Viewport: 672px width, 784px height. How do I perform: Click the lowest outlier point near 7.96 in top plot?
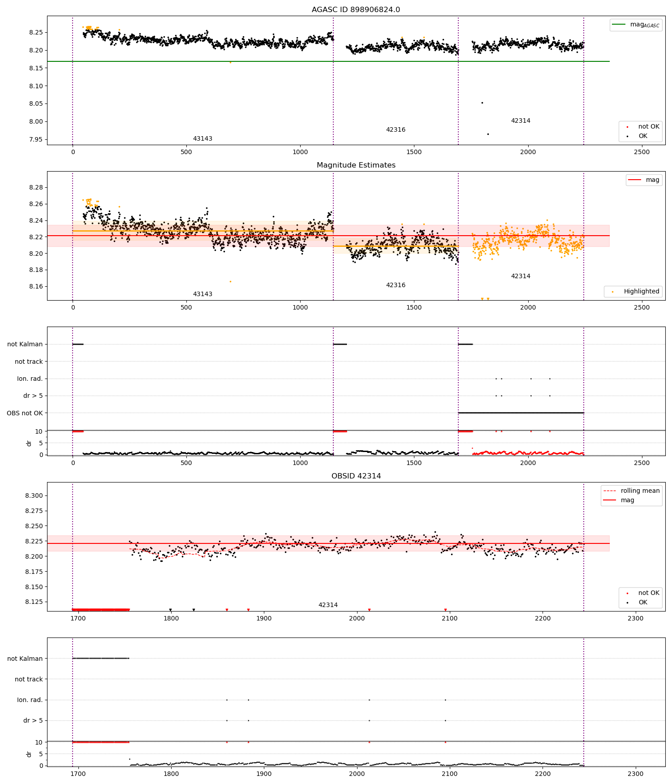(488, 134)
